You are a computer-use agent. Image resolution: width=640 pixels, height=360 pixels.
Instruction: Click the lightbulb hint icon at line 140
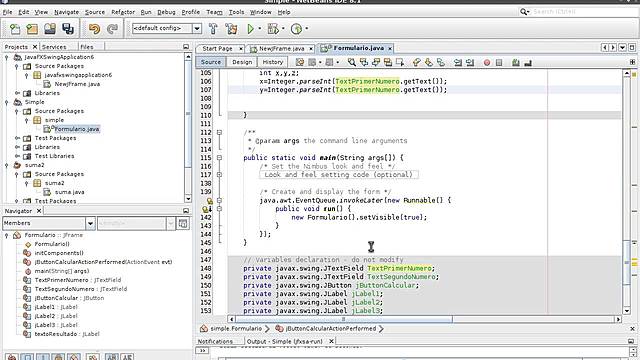tap(209, 200)
